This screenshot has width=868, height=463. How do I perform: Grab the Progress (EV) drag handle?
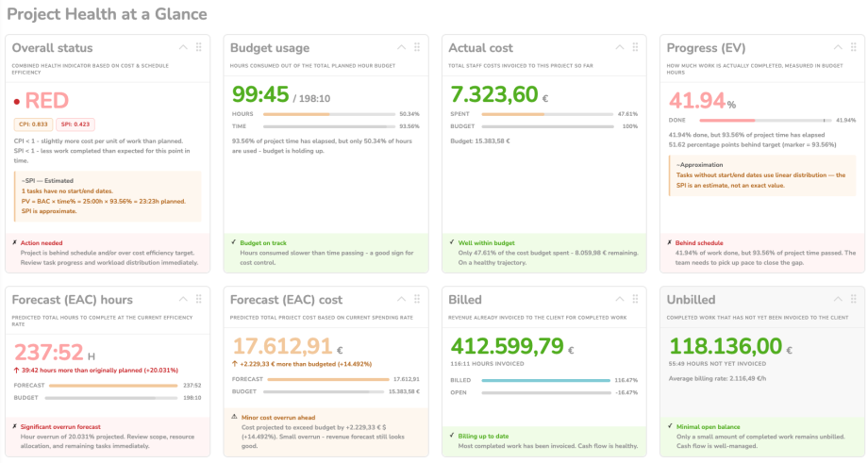(854, 47)
